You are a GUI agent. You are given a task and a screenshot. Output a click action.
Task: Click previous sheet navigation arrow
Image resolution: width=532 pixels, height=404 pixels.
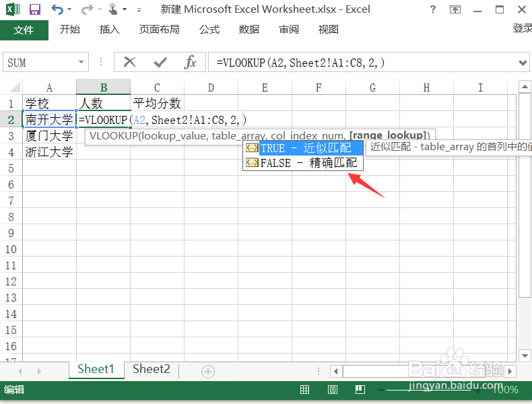(20, 371)
